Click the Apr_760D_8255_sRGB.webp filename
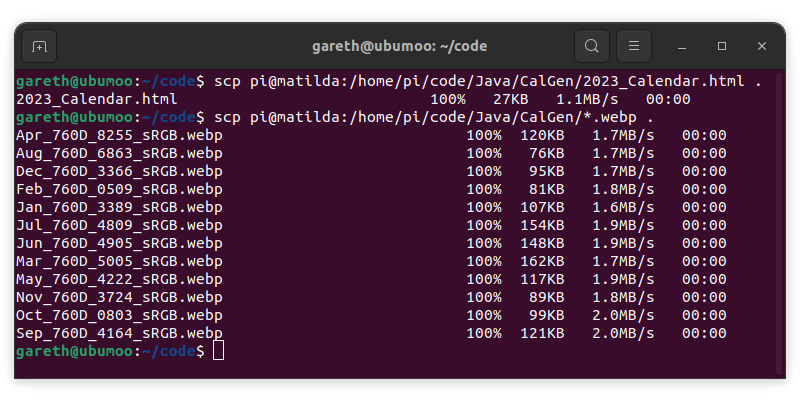800x407 pixels. [x=119, y=136]
